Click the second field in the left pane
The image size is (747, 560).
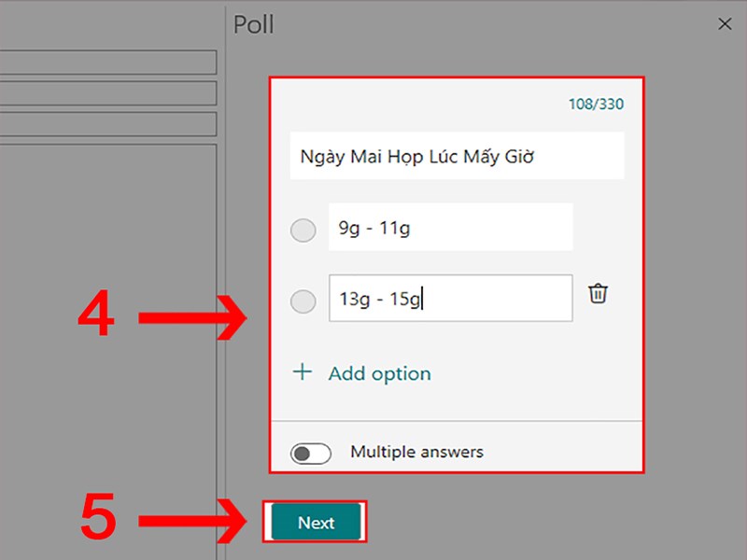click(107, 93)
